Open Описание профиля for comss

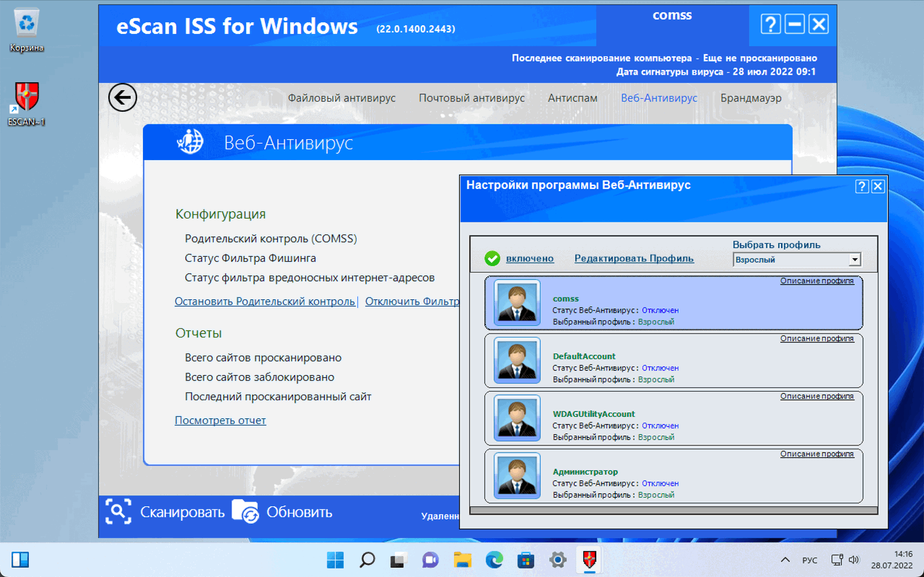click(817, 281)
